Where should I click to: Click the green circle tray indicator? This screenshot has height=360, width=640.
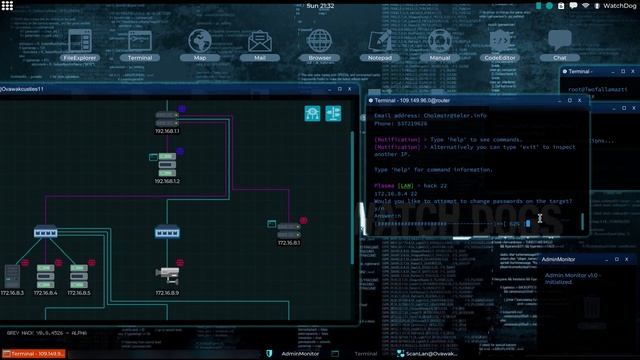pyautogui.click(x=549, y=6)
